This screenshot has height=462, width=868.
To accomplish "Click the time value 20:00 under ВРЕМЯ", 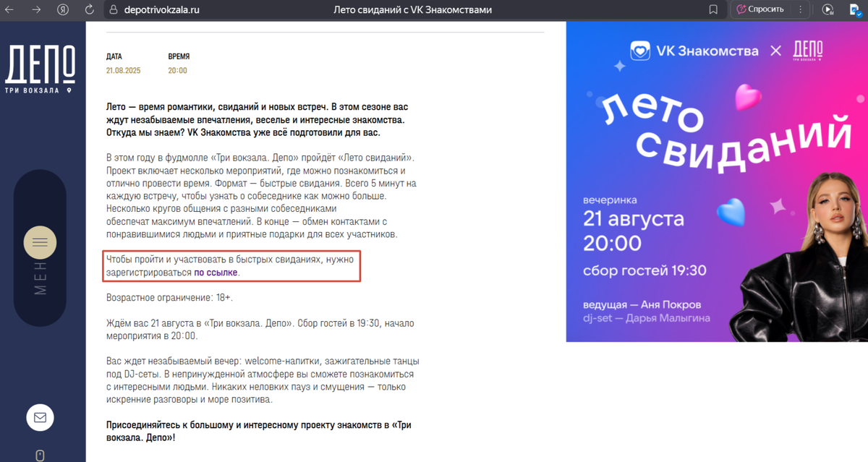I will pyautogui.click(x=177, y=71).
